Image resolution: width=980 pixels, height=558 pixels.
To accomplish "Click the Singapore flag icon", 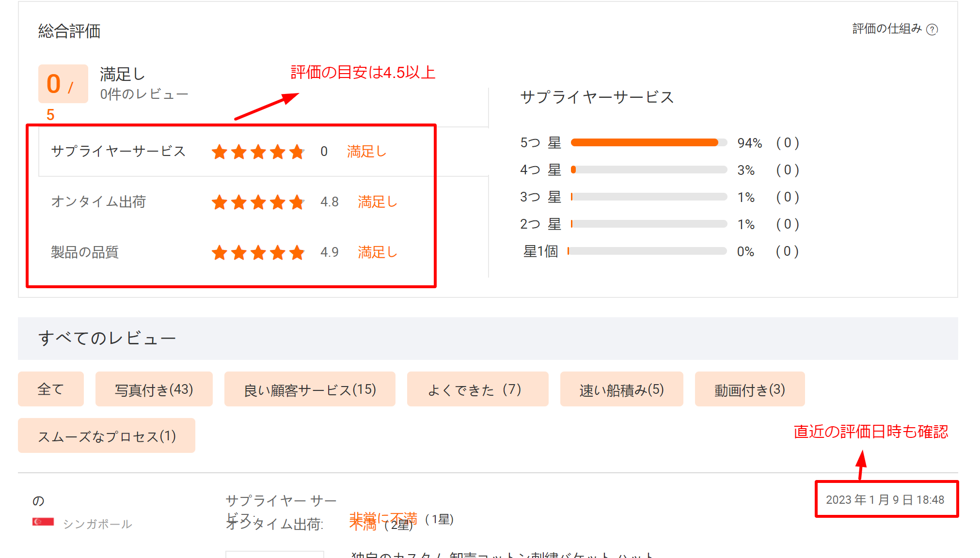I will 44,522.
